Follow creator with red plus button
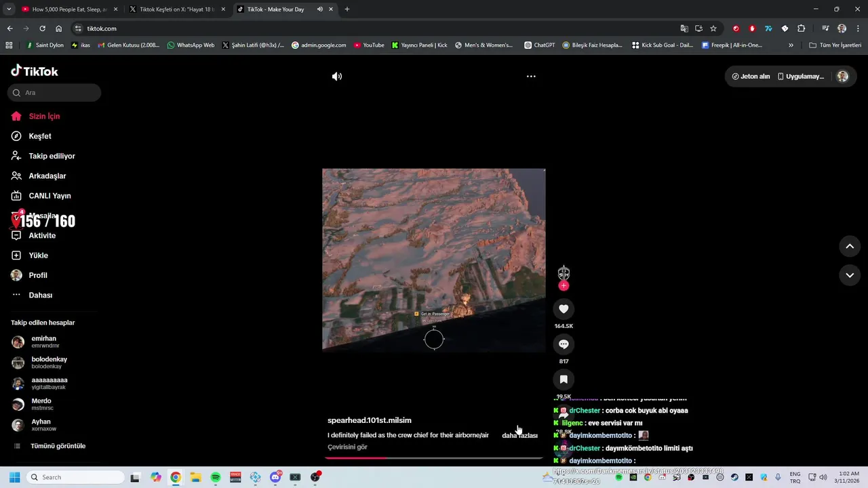This screenshot has height=488, width=868. coord(564,286)
